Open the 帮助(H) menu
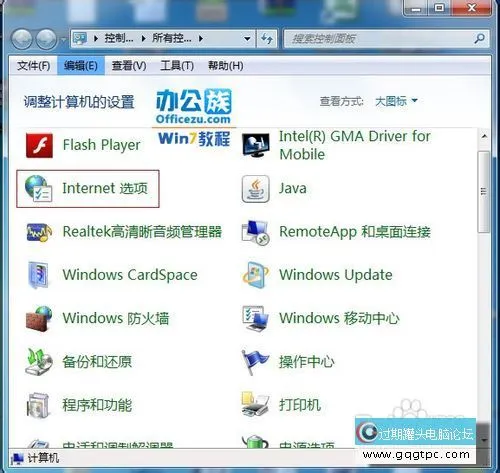 point(226,66)
